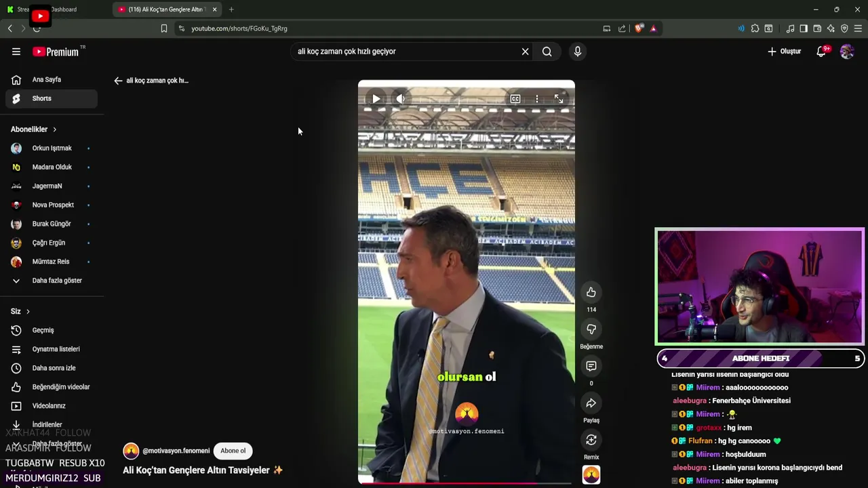Close the Ali Koç YouTube tab
This screenshot has width=868, height=488.
tap(214, 9)
